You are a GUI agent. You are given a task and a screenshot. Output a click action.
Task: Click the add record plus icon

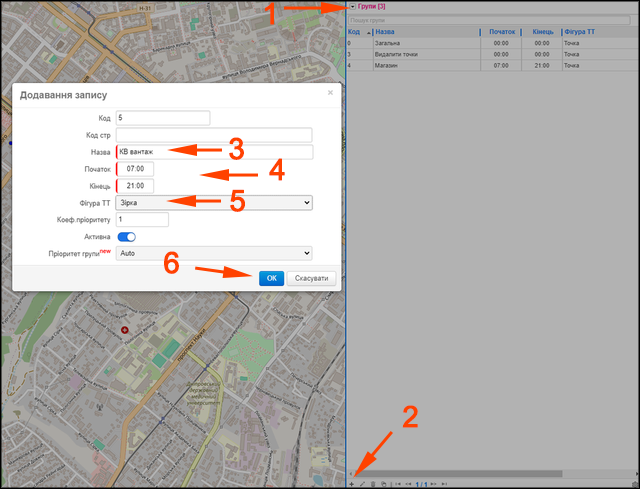tap(351, 484)
